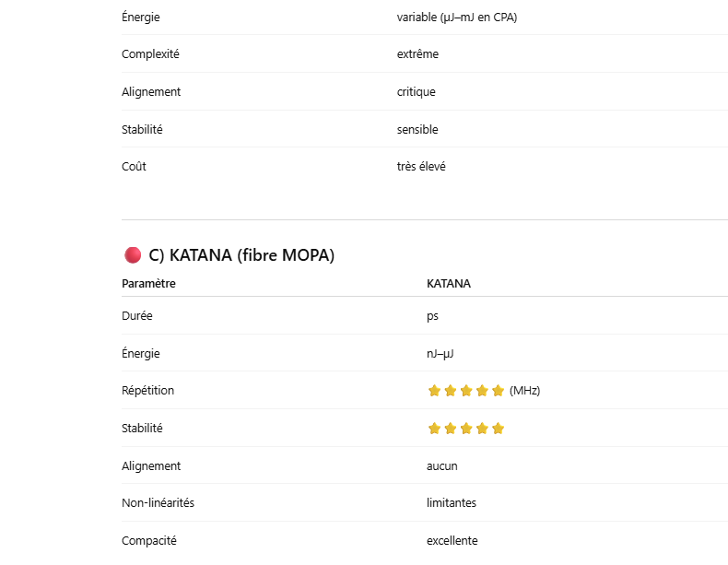Click the middle star in Répétition row
The width and height of the screenshot is (728, 565).
465,391
